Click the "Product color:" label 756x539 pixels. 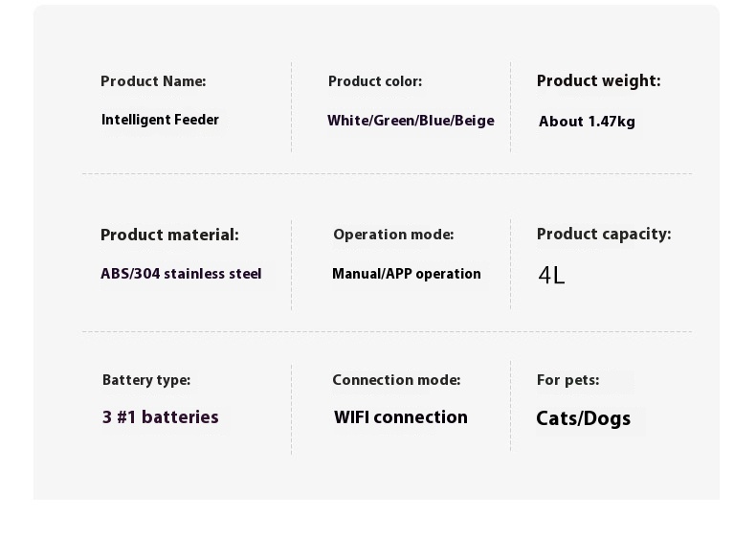click(375, 81)
